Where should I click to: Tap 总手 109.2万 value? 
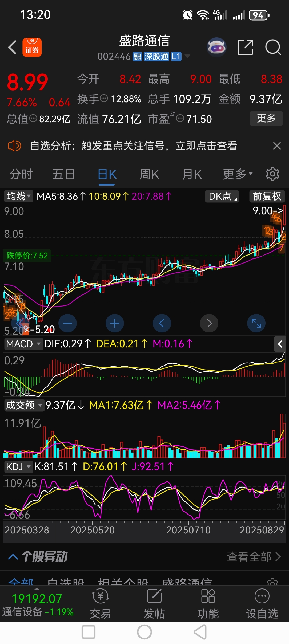(x=192, y=99)
